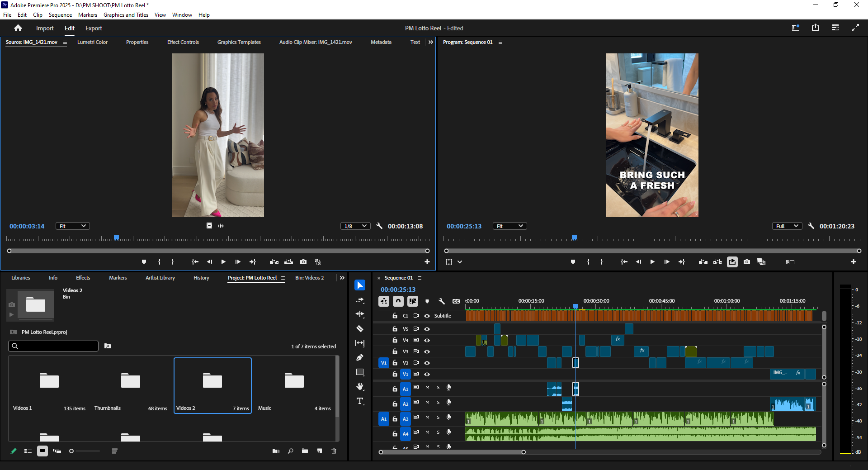Screen dimensions: 868x470
Task: Select the Hand tool
Action: 360,386
